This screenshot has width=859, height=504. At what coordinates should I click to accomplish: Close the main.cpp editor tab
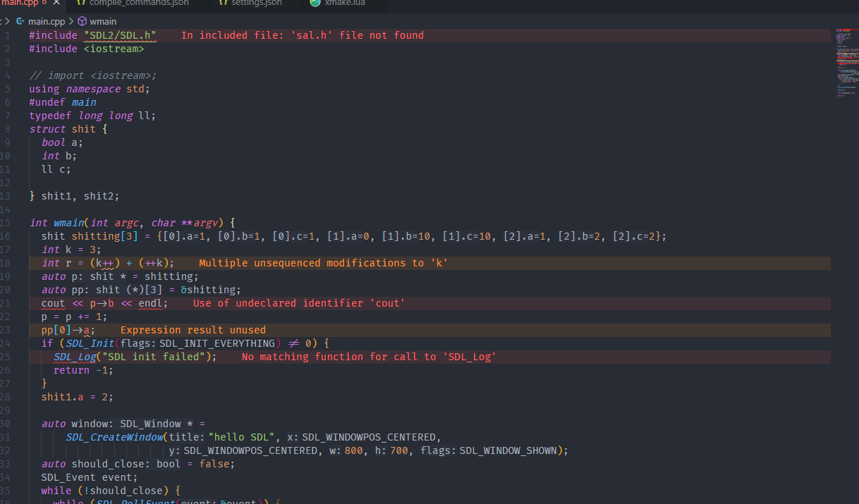click(56, 3)
